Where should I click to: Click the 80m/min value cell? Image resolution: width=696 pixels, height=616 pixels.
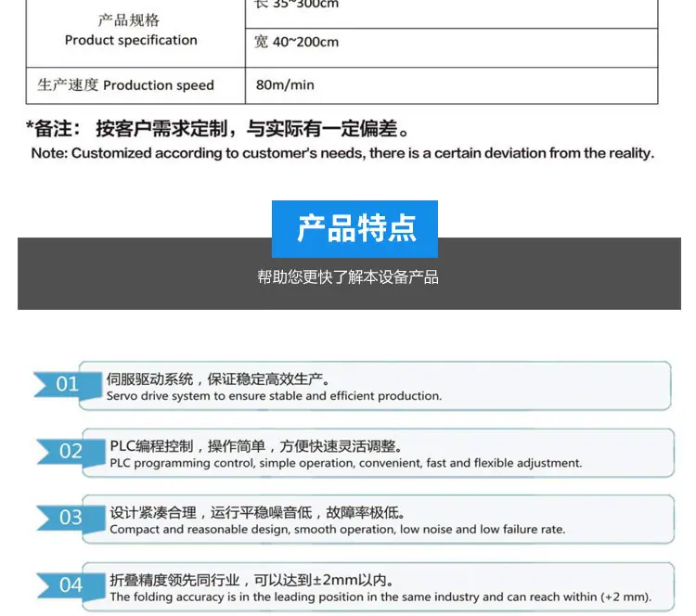451,85
